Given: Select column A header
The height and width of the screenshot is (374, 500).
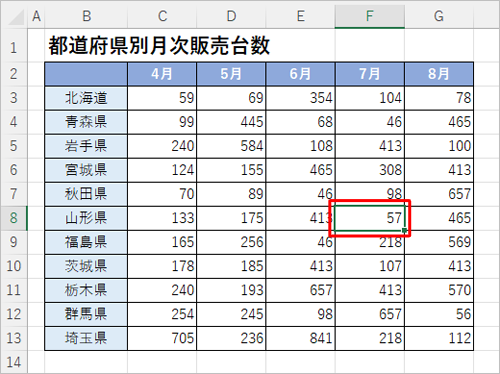Looking at the screenshot, I should click(36, 16).
